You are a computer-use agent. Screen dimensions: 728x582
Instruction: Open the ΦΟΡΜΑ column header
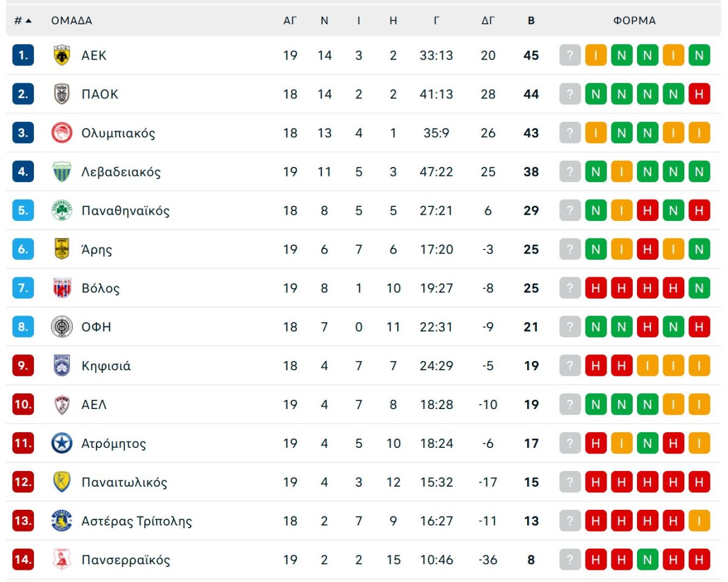click(x=635, y=20)
